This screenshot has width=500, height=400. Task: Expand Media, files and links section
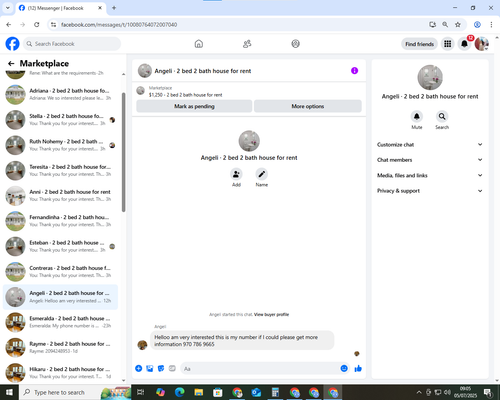pyautogui.click(x=430, y=175)
